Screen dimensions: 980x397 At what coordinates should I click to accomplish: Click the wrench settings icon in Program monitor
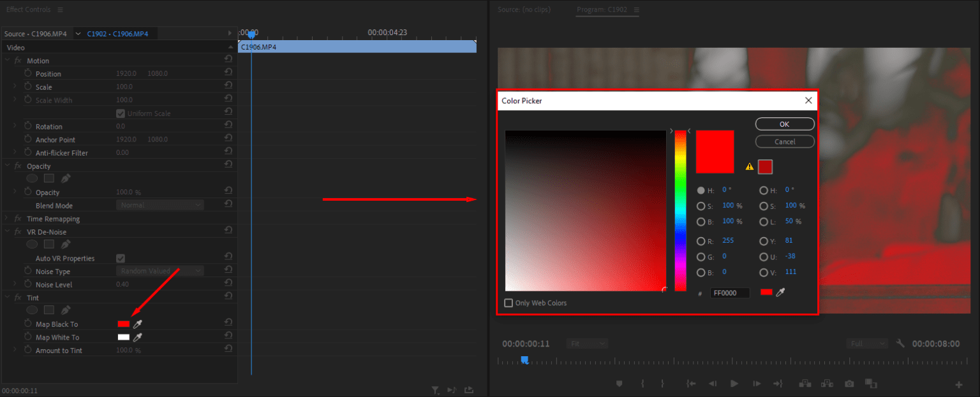click(900, 343)
